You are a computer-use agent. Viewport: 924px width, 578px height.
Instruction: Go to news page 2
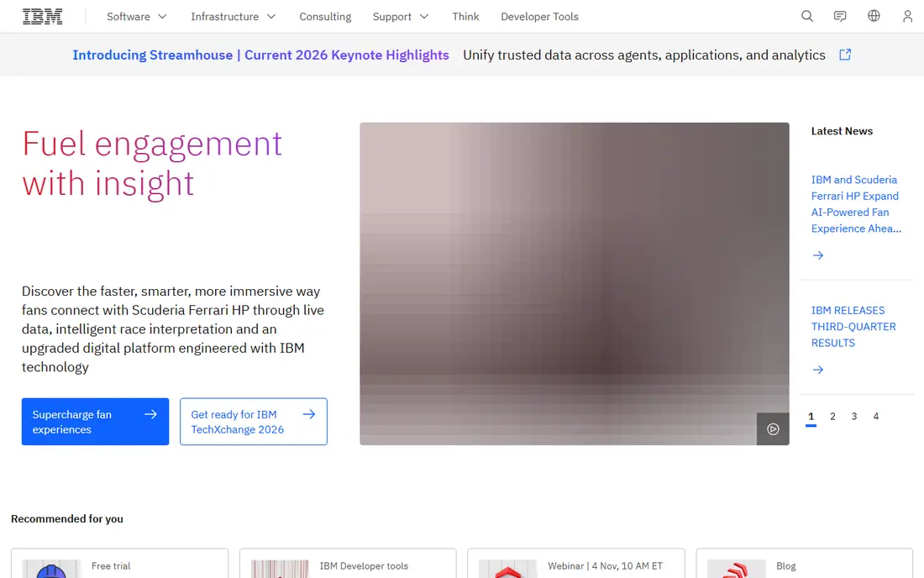point(832,417)
